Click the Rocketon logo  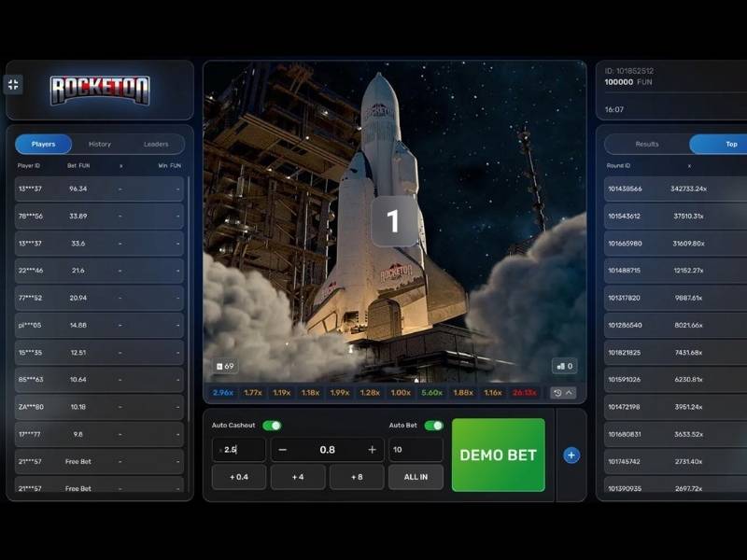click(x=100, y=90)
